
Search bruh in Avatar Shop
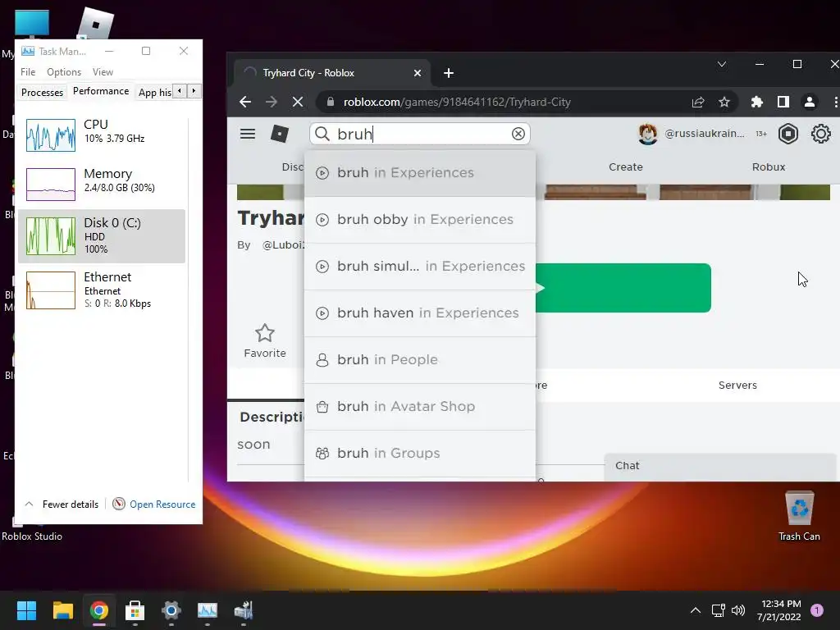coord(420,406)
